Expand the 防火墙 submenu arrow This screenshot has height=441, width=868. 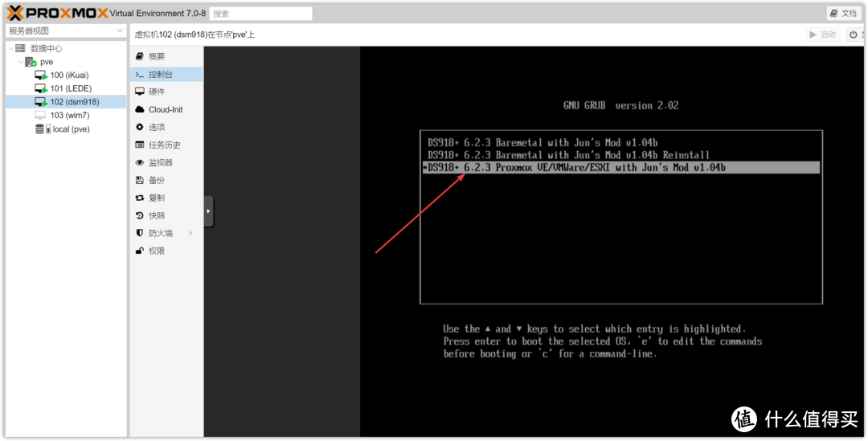tap(191, 234)
